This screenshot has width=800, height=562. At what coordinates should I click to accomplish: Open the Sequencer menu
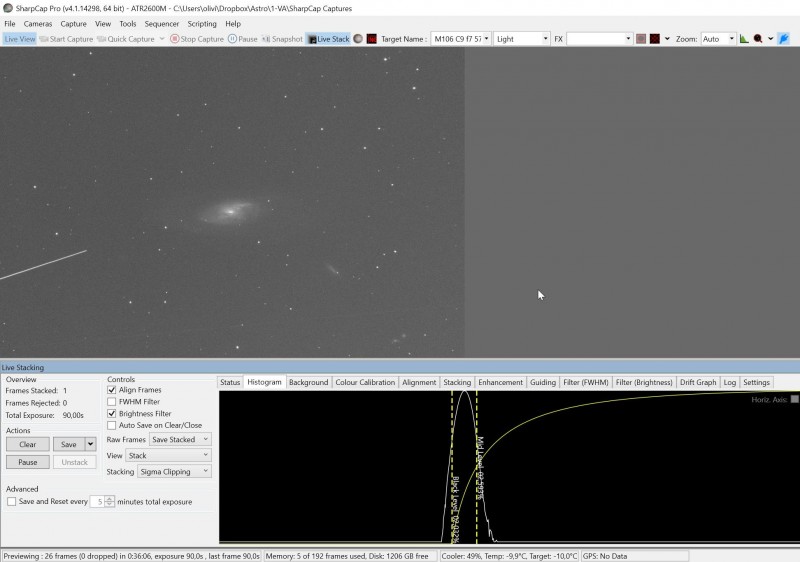tap(162, 23)
